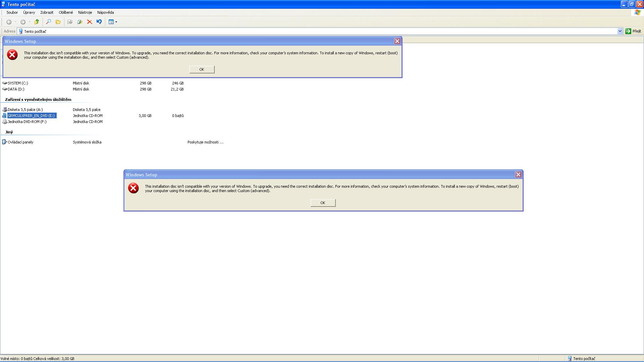Click the Views grid icon
Viewport: 644px width, 362px height.
tap(111, 22)
